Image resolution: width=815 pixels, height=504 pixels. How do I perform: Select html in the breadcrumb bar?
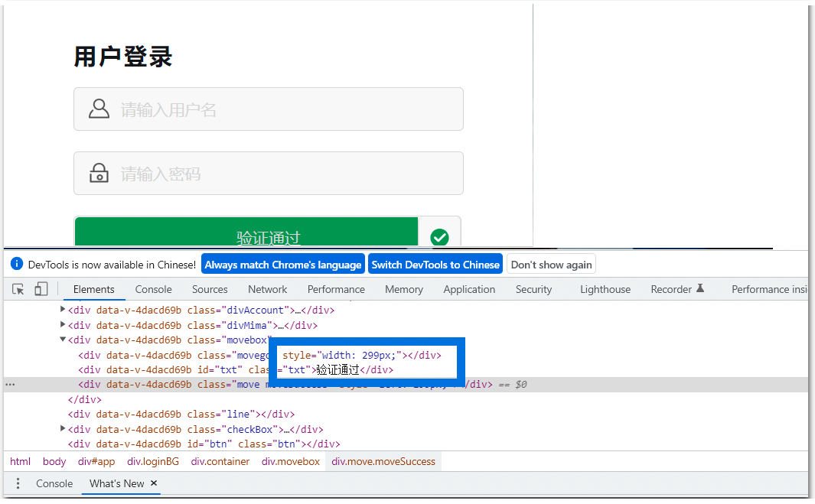click(x=20, y=461)
